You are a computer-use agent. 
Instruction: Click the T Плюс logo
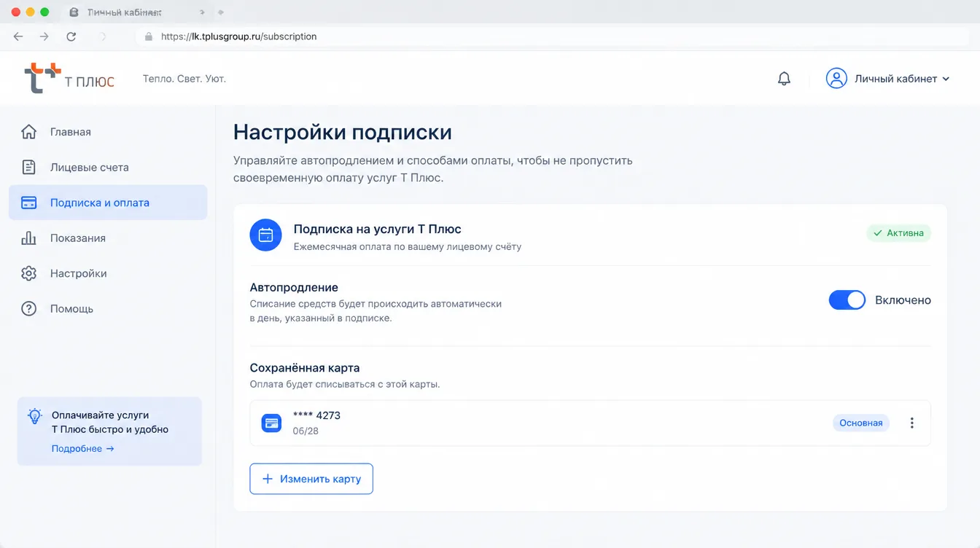tap(69, 79)
